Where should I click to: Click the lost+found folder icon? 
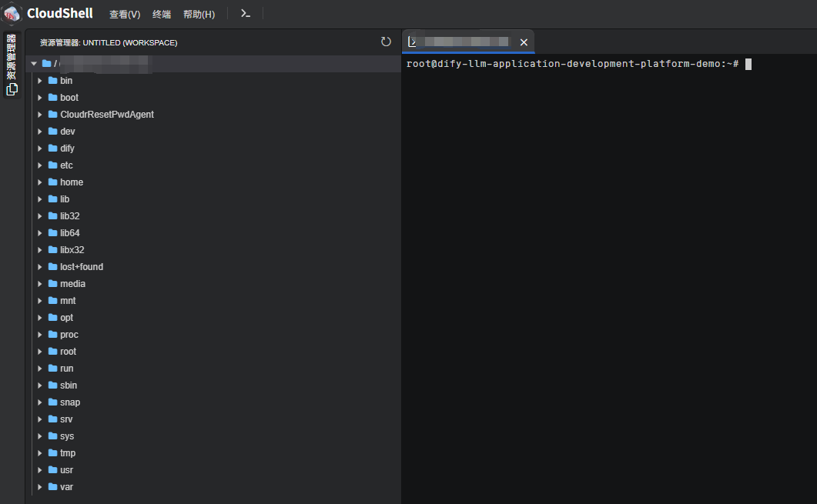point(52,266)
